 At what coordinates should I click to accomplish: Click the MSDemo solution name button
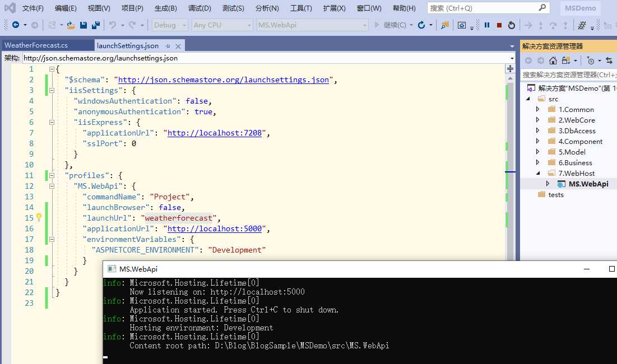(x=581, y=8)
